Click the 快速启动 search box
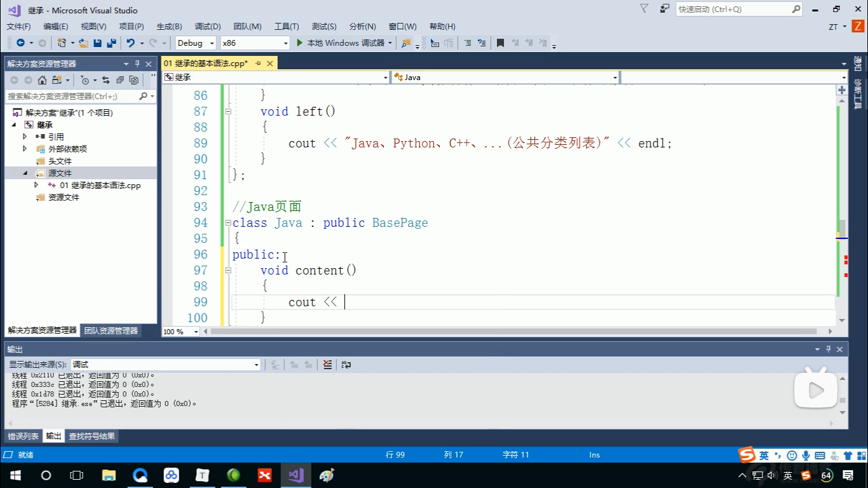Viewport: 868px width, 488px height. tap(733, 10)
